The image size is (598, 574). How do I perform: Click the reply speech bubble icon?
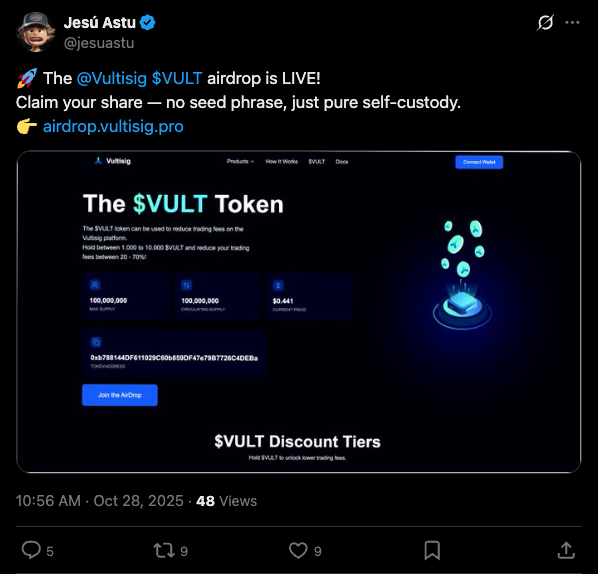pyautogui.click(x=31, y=550)
